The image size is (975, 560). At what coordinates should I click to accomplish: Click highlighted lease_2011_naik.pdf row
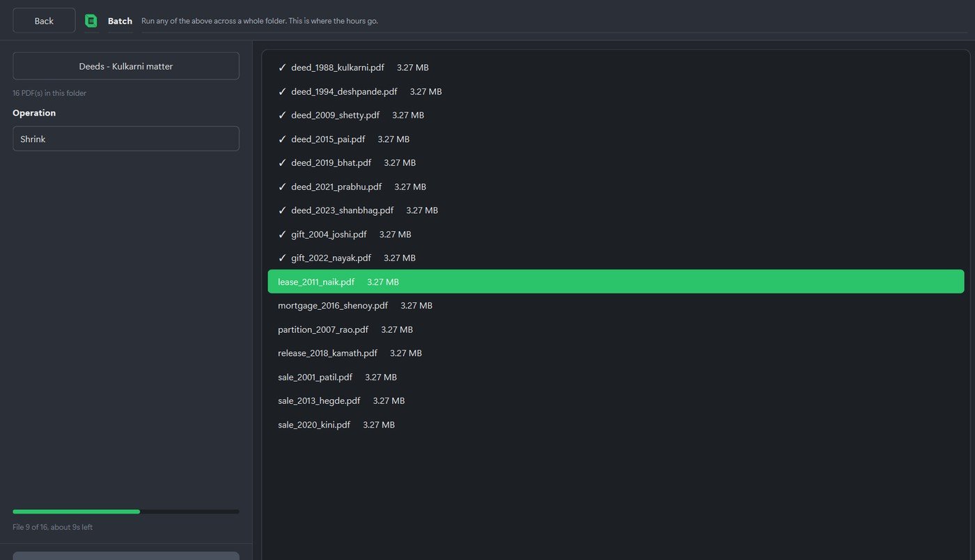coord(616,281)
